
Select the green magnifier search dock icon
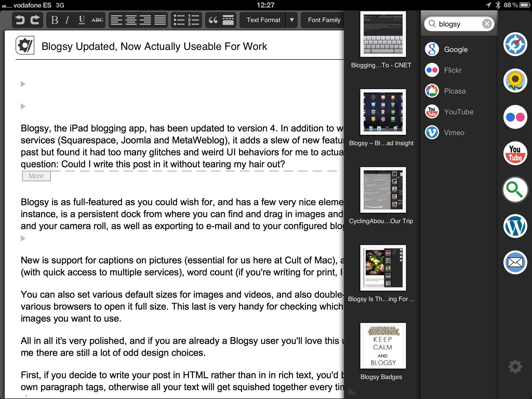click(515, 190)
